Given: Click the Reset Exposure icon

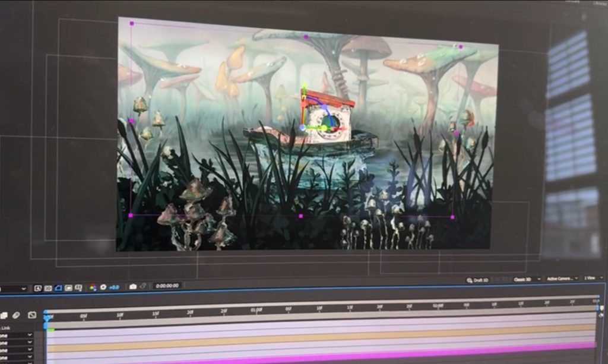Looking at the screenshot, I should click(x=103, y=287).
